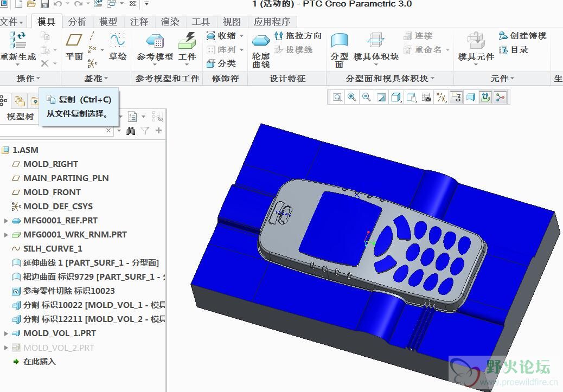Toggle datum display filters icon
The height and width of the screenshot is (392, 563).
pyautogui.click(x=441, y=97)
